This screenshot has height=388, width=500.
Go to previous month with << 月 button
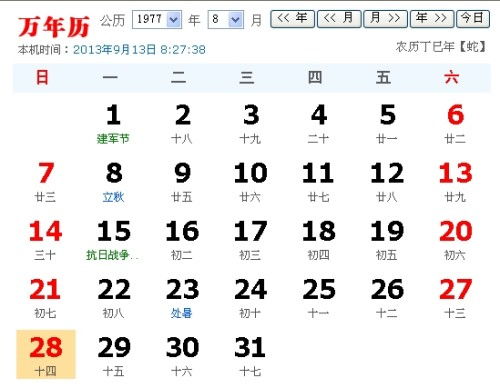click(x=339, y=18)
